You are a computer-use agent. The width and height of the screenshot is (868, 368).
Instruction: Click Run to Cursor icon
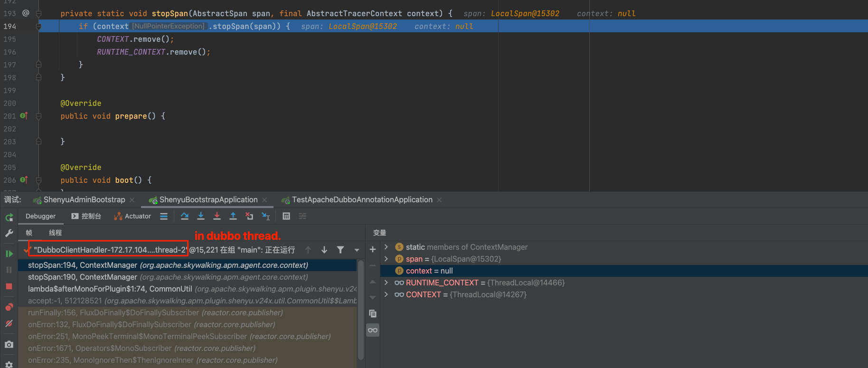(x=266, y=216)
